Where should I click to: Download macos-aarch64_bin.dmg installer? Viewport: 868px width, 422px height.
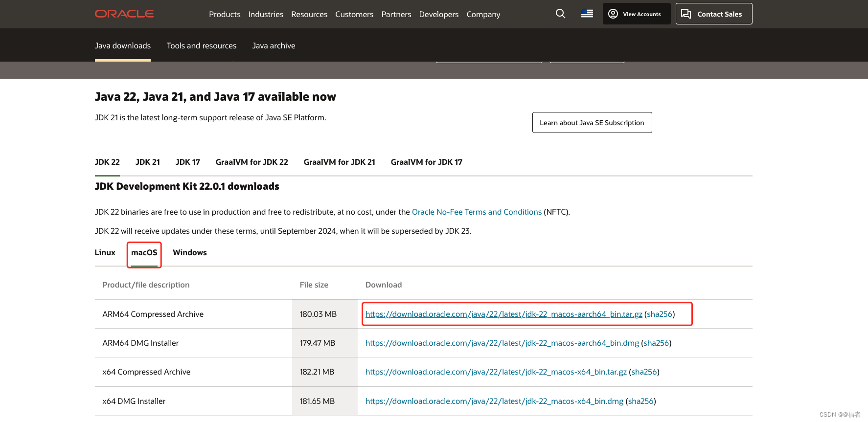pos(502,343)
